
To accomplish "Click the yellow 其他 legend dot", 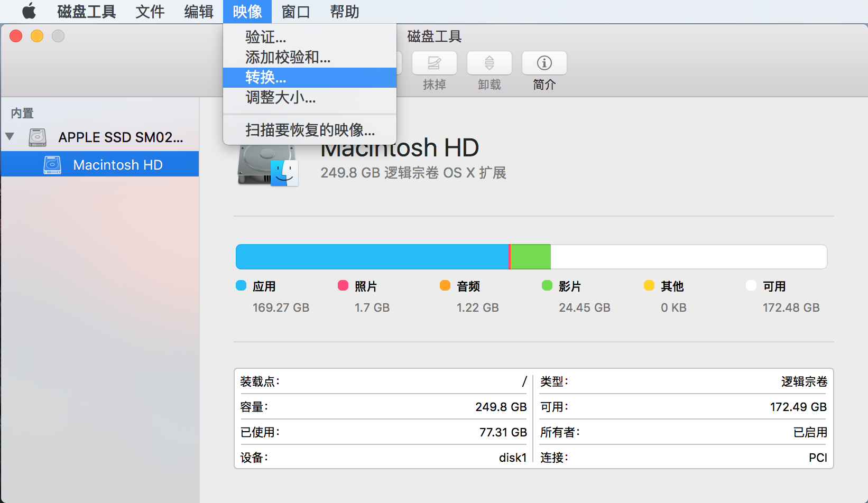I will pyautogui.click(x=649, y=285).
